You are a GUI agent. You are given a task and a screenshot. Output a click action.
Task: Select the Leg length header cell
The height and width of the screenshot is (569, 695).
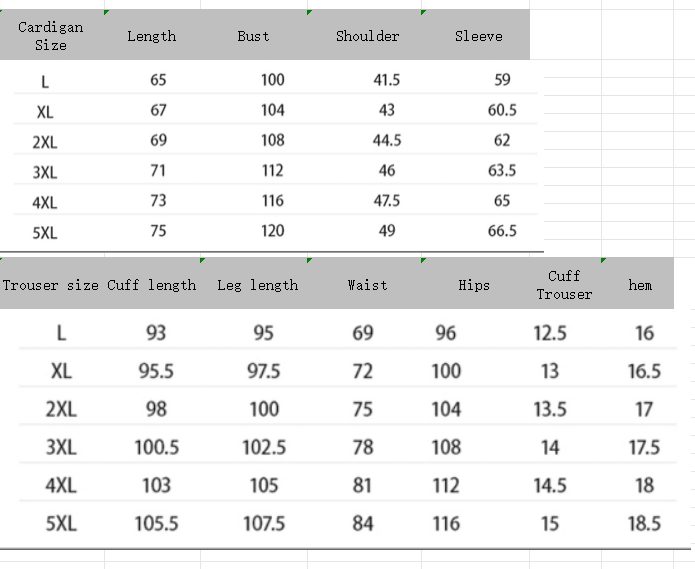click(x=258, y=285)
